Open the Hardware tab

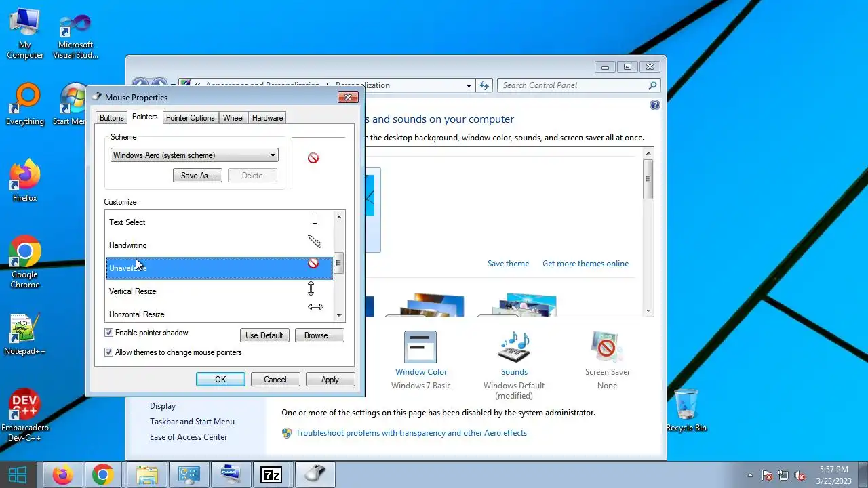[x=267, y=118]
